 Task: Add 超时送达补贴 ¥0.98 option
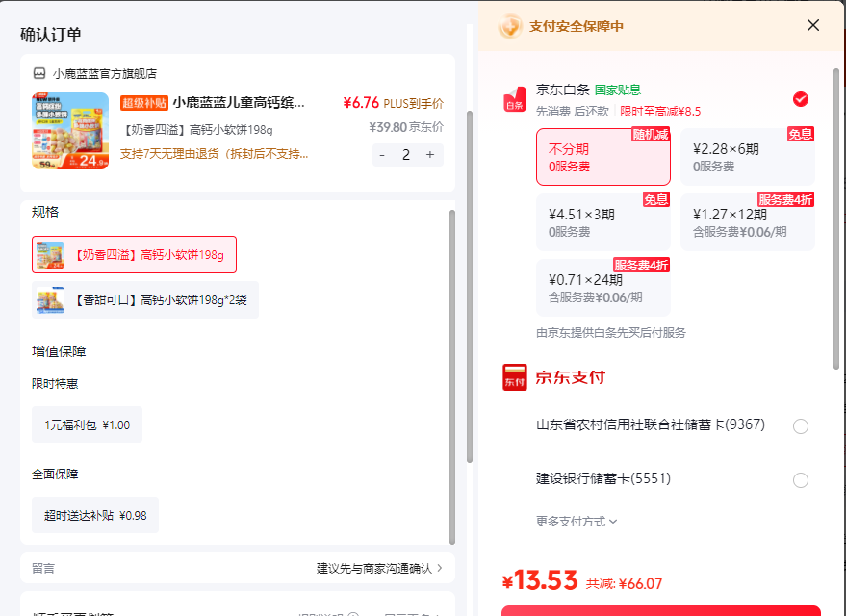click(95, 515)
